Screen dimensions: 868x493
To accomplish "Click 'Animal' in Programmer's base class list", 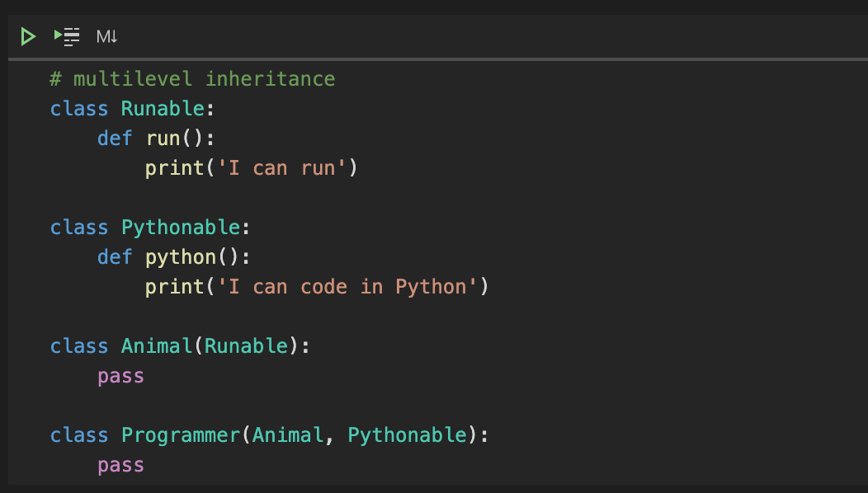I will click(x=287, y=435).
